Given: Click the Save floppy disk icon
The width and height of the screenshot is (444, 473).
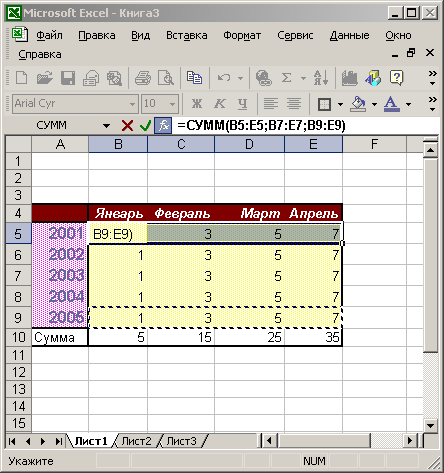Looking at the screenshot, I should [68, 78].
